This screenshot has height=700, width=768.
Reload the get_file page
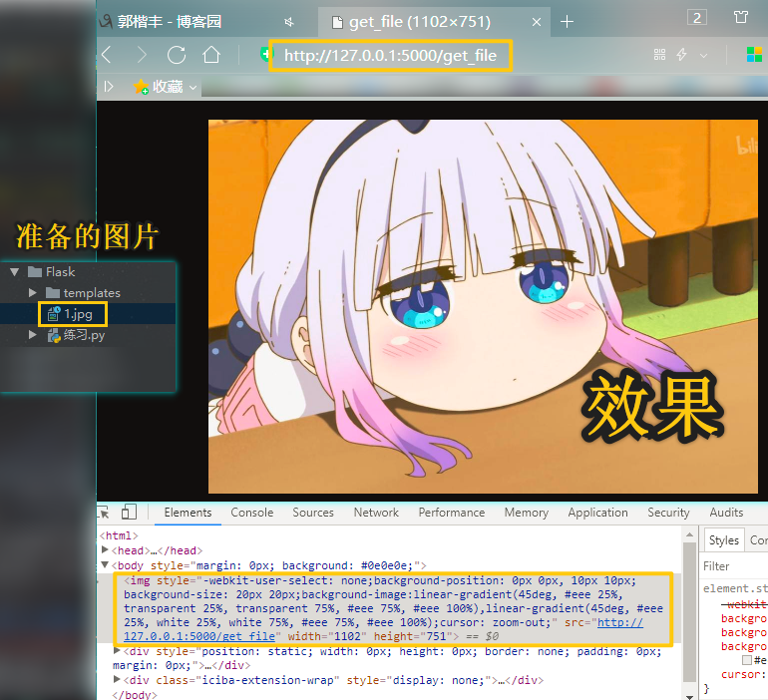(x=177, y=55)
